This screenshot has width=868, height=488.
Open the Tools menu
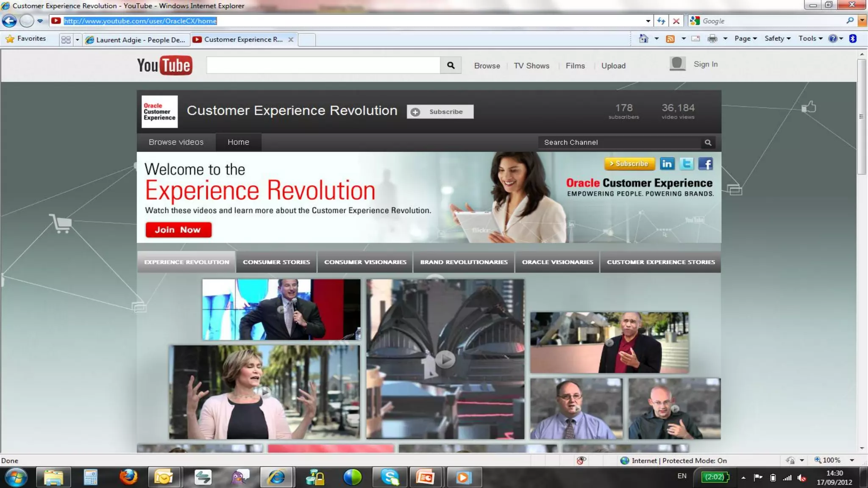tap(810, 39)
